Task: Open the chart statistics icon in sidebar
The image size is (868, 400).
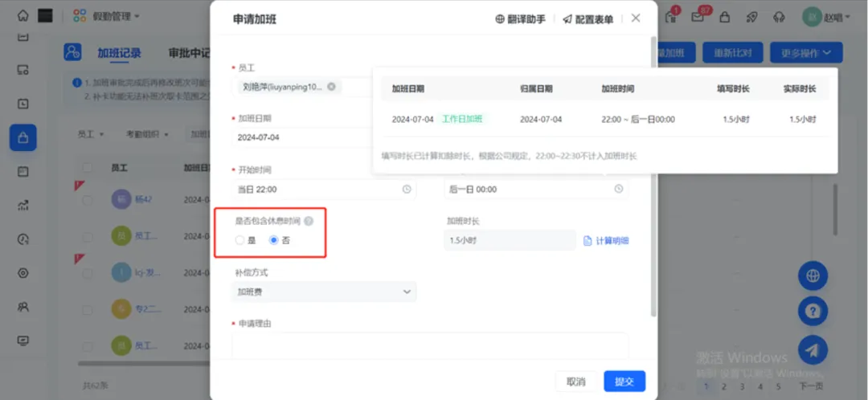Action: pyautogui.click(x=23, y=206)
